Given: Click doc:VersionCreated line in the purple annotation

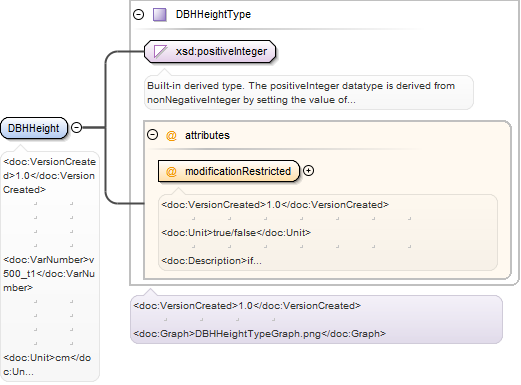Looking at the screenshot, I should pyautogui.click(x=247, y=306).
